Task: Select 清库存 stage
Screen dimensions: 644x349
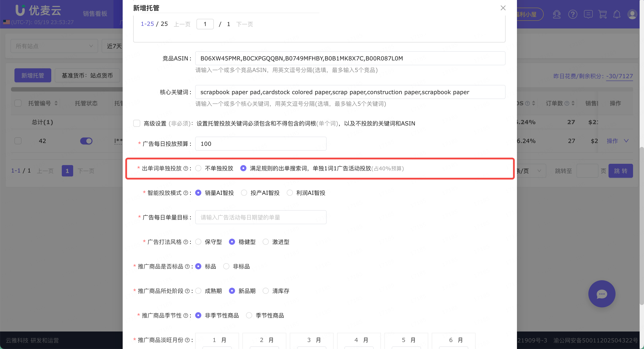Action: tap(266, 291)
